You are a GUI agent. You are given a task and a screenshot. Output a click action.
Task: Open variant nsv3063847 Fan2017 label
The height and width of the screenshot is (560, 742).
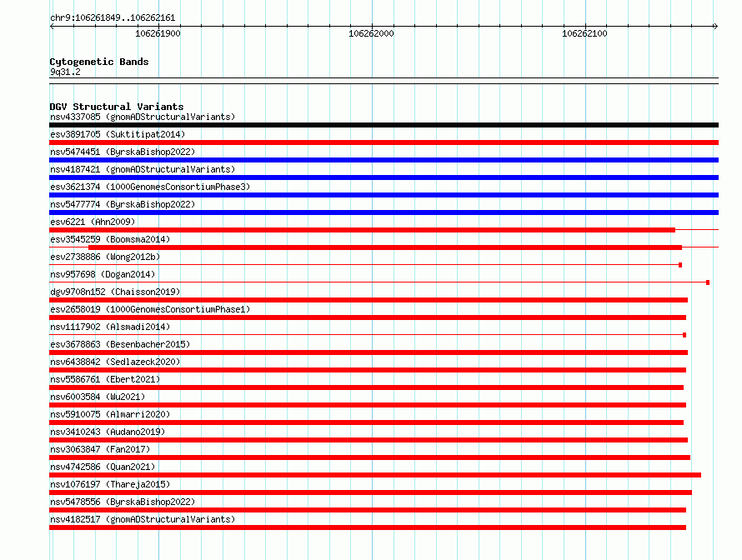click(x=100, y=449)
